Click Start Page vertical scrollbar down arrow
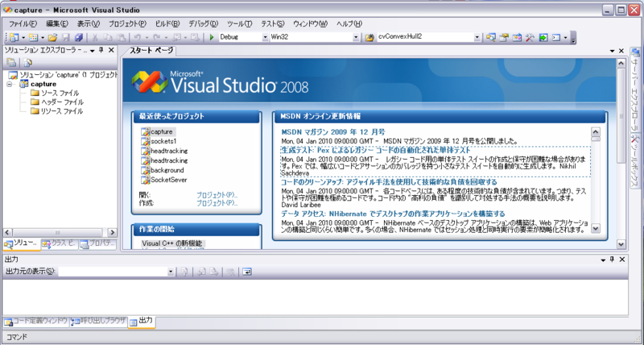Viewport: 644px width, 345px height. click(621, 244)
